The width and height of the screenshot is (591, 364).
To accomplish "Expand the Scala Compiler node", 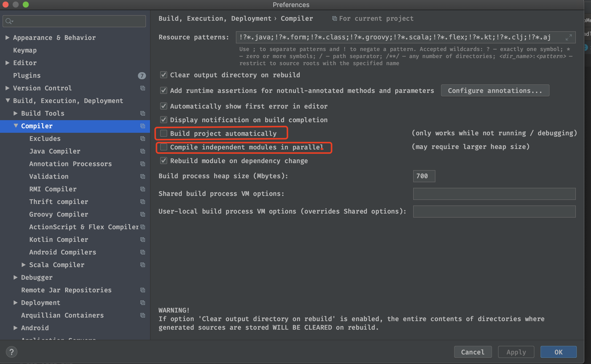I will (x=24, y=265).
